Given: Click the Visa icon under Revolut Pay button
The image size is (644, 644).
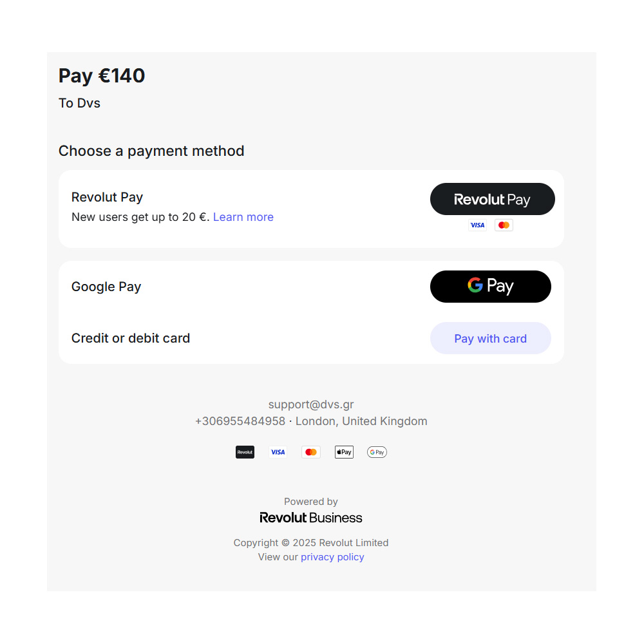Looking at the screenshot, I should [477, 225].
